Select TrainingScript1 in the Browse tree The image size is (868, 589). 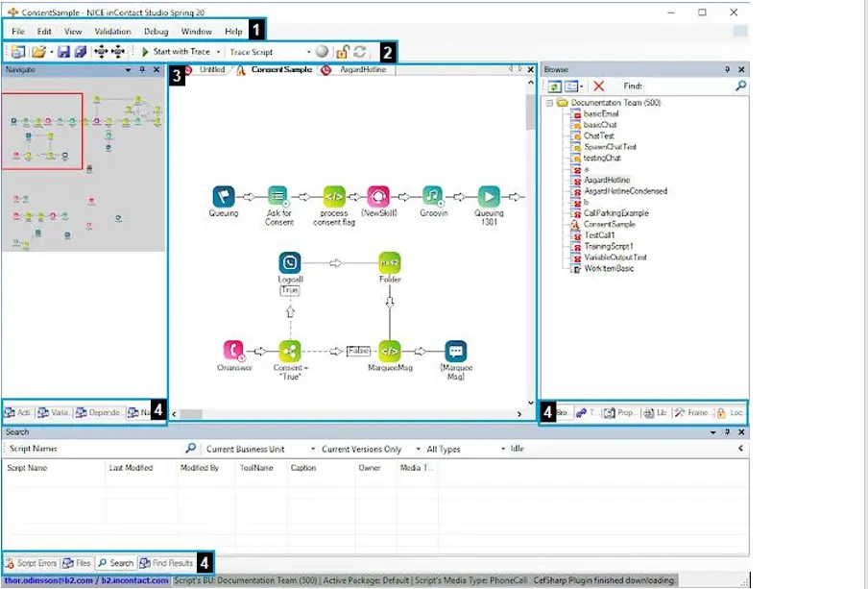609,247
